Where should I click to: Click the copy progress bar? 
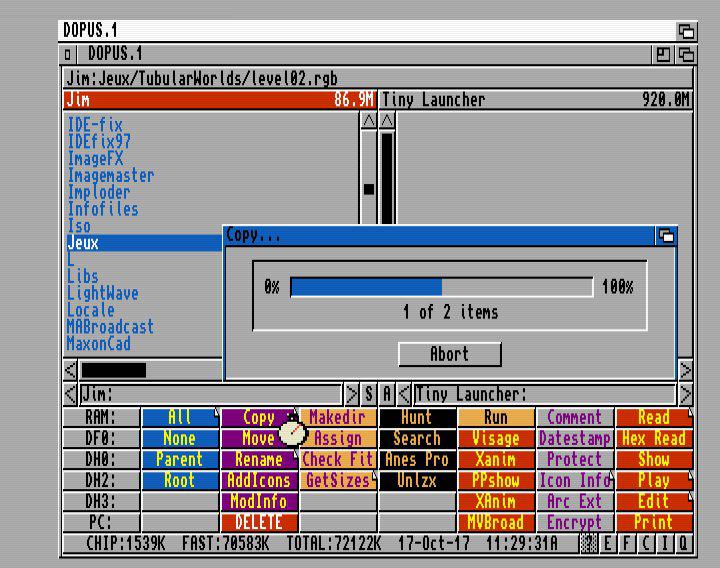441,287
